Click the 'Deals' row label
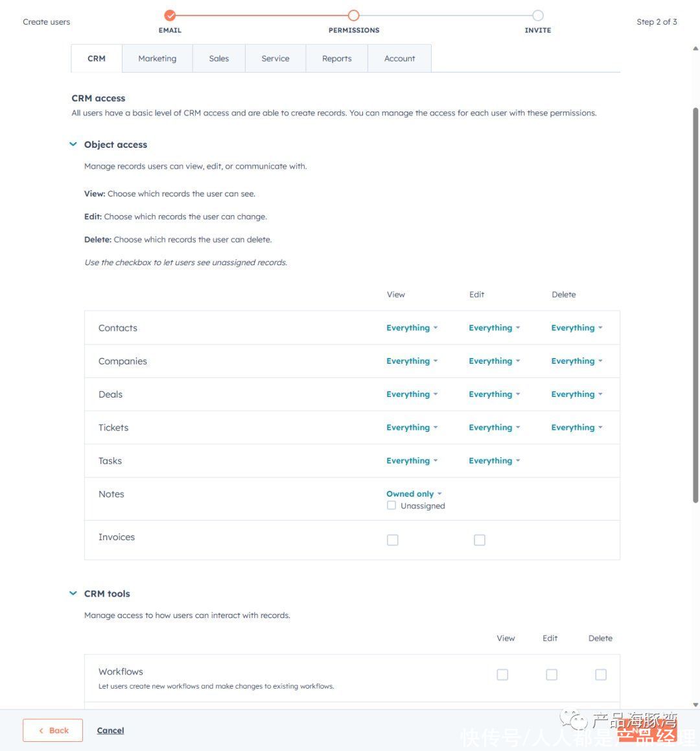 [x=111, y=394]
